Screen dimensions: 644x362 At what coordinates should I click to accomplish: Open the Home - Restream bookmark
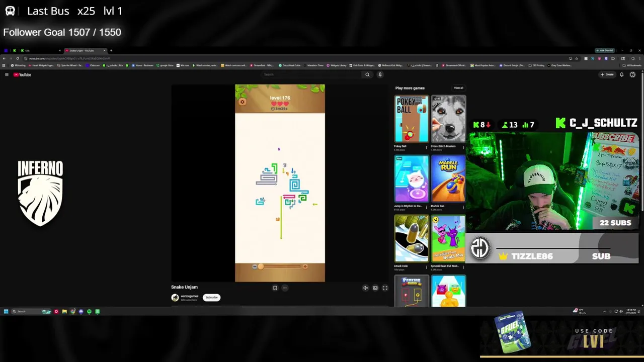[142, 65]
